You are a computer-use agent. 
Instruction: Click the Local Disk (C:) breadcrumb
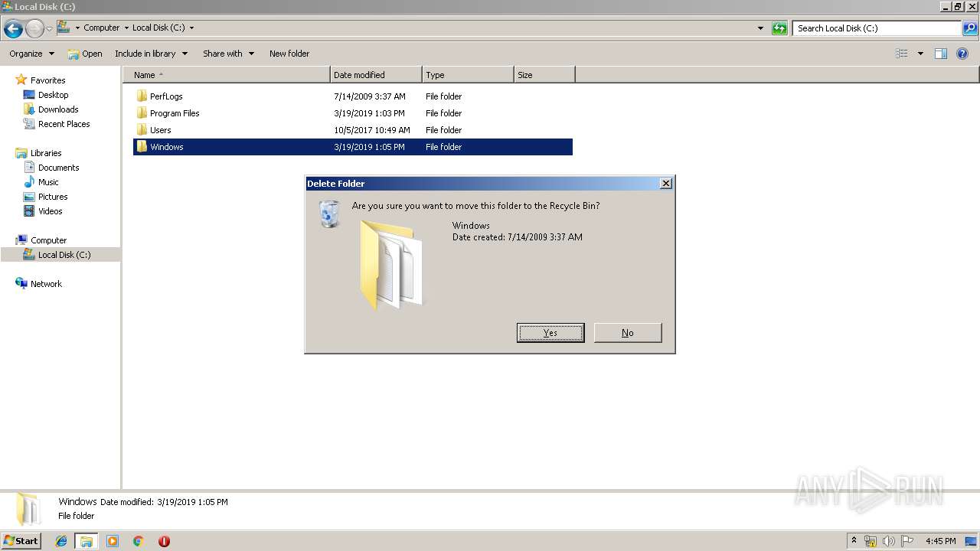click(158, 28)
